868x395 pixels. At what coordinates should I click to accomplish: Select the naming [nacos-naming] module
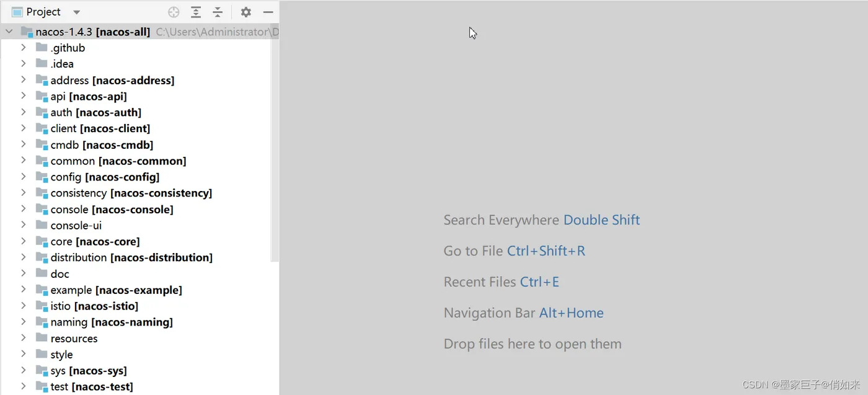pyautogui.click(x=111, y=322)
